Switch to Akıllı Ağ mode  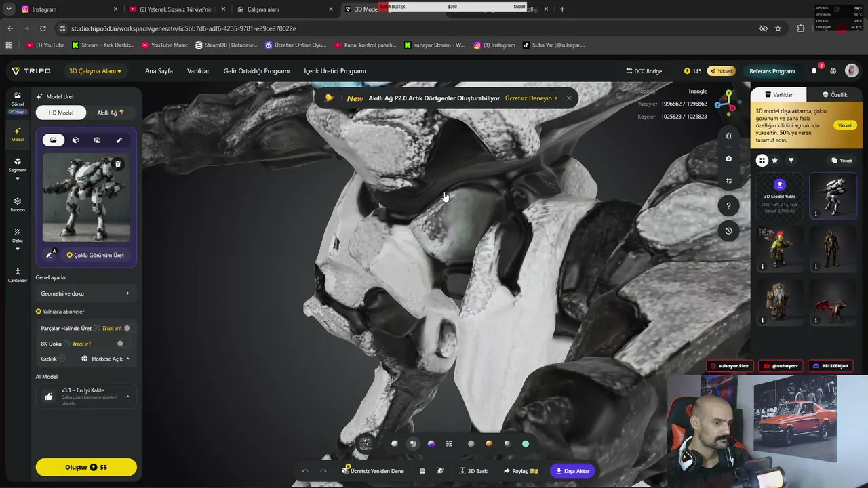tap(111, 113)
